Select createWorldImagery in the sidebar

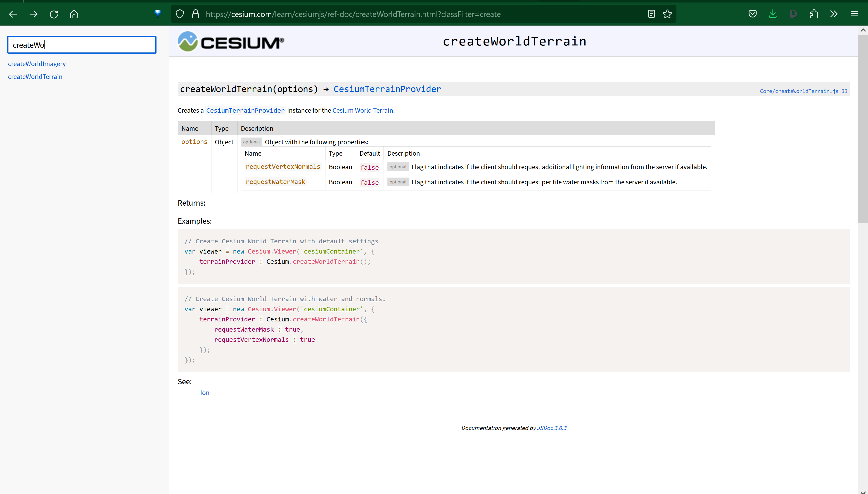click(x=37, y=64)
